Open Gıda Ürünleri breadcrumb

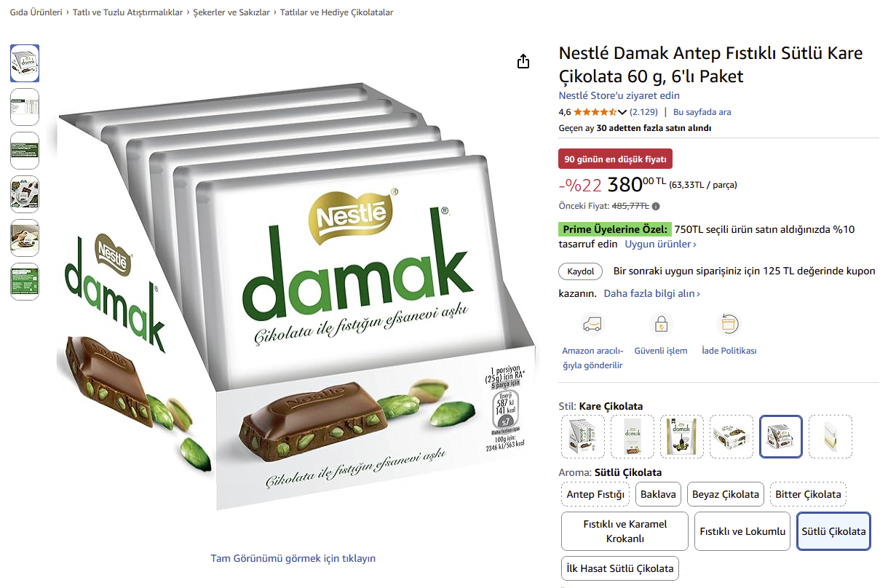36,12
